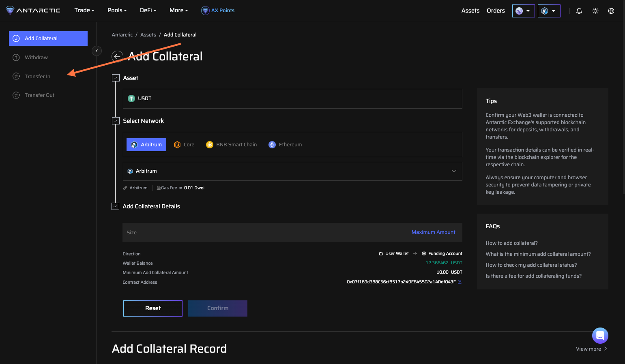The height and width of the screenshot is (364, 625).
Task: Select Transfer In in sidebar
Action: pyautogui.click(x=37, y=77)
